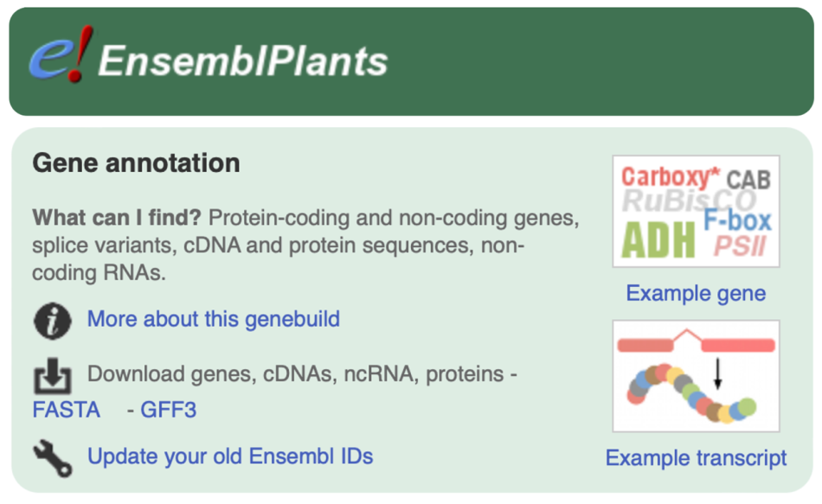822x504 pixels.
Task: Click the info icon beside genebuild link
Action: 52,319
